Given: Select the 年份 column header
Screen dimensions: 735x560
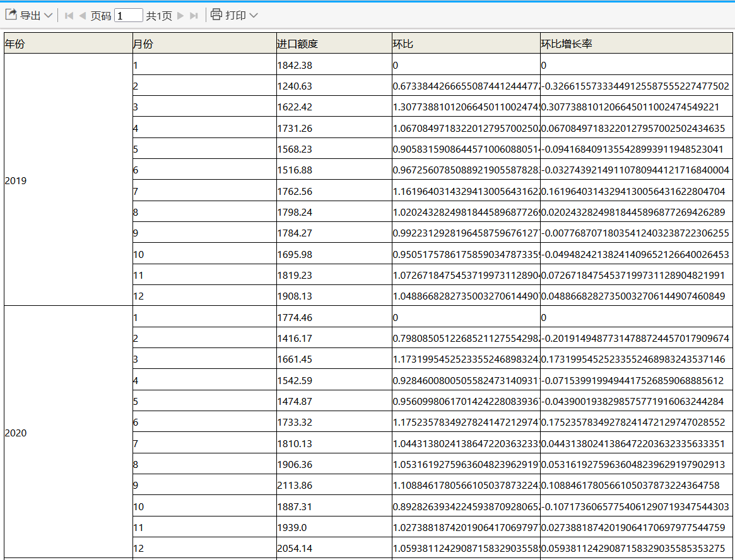Looking at the screenshot, I should (x=68, y=44).
